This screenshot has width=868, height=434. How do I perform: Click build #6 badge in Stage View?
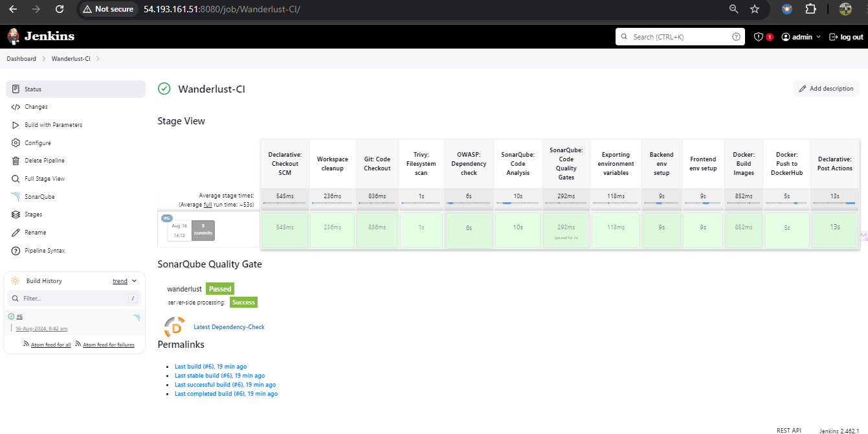[x=166, y=218]
